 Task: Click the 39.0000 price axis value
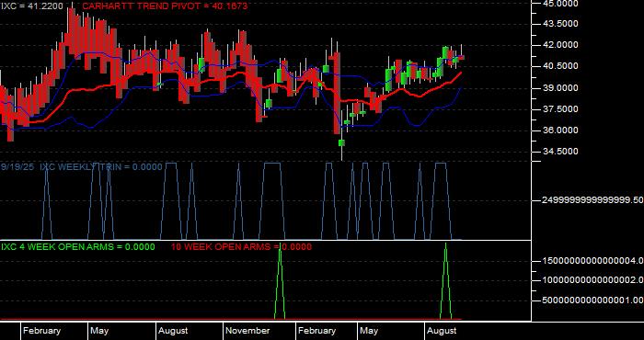[x=560, y=88]
